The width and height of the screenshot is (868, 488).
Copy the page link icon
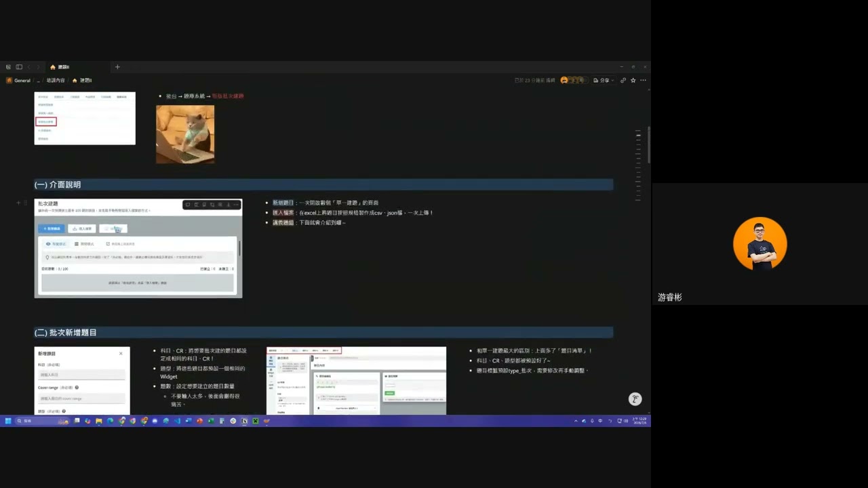point(623,81)
